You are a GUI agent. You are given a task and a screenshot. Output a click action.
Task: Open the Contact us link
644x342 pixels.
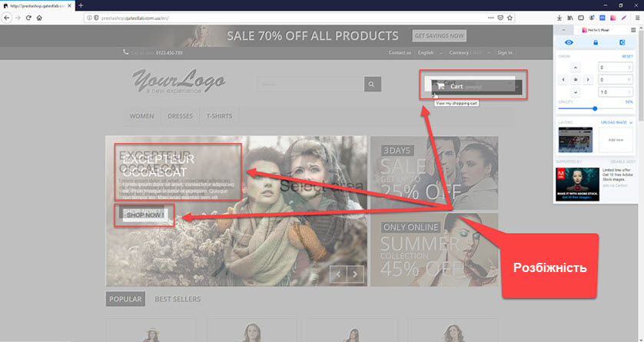[400, 52]
